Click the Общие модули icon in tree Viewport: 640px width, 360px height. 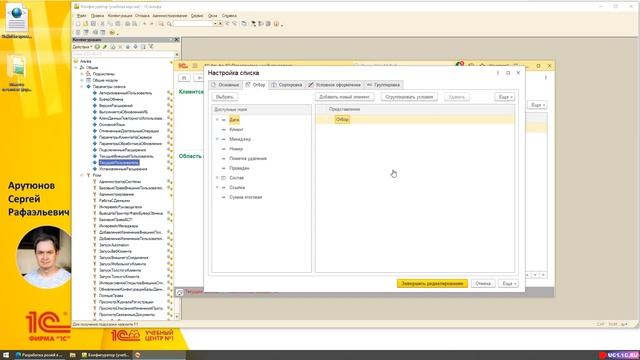88,80
